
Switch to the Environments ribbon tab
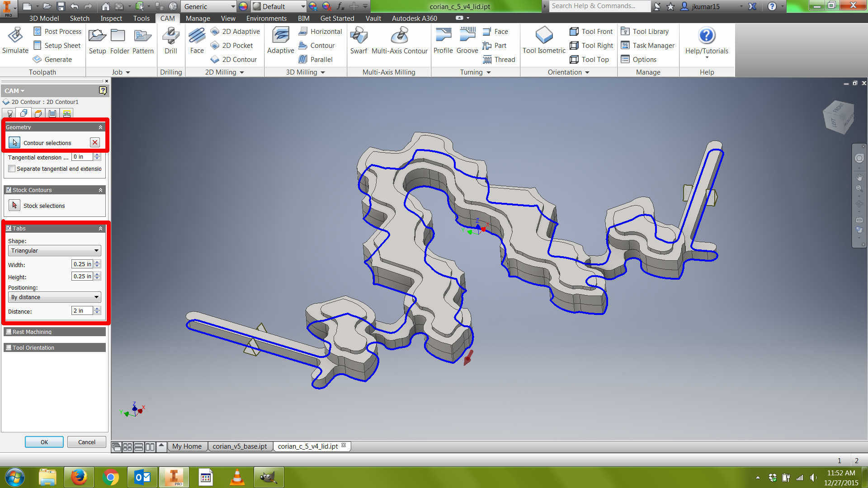[x=266, y=18]
